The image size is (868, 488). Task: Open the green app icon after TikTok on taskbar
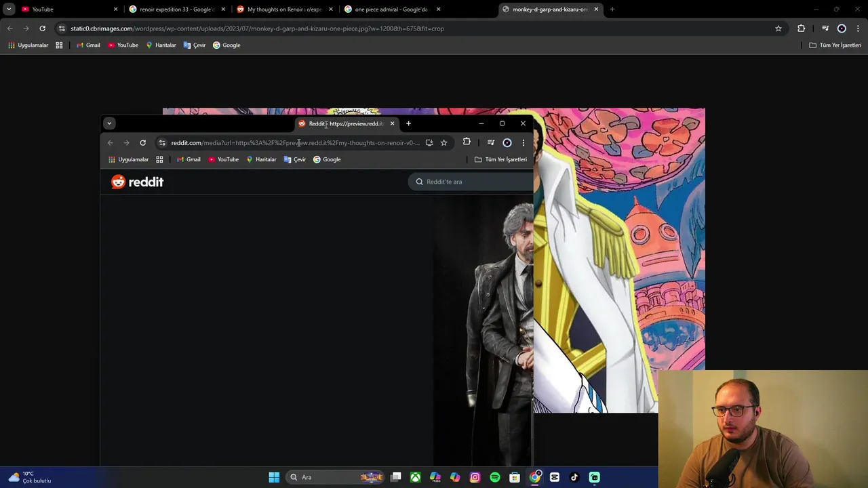pyautogui.click(x=594, y=477)
